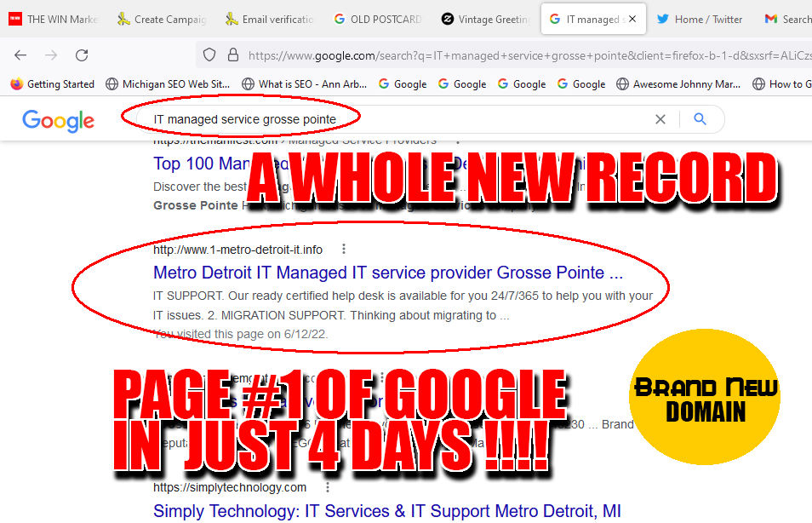This screenshot has width=812, height=523.
Task: Open What is SEO - Ann Arbor bookmark
Action: point(304,84)
